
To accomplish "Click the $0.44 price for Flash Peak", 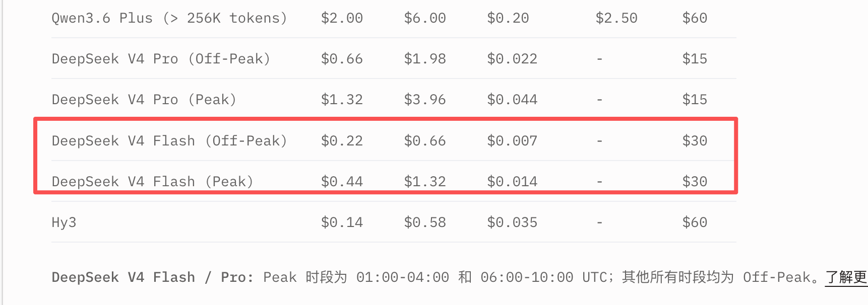I will [342, 182].
